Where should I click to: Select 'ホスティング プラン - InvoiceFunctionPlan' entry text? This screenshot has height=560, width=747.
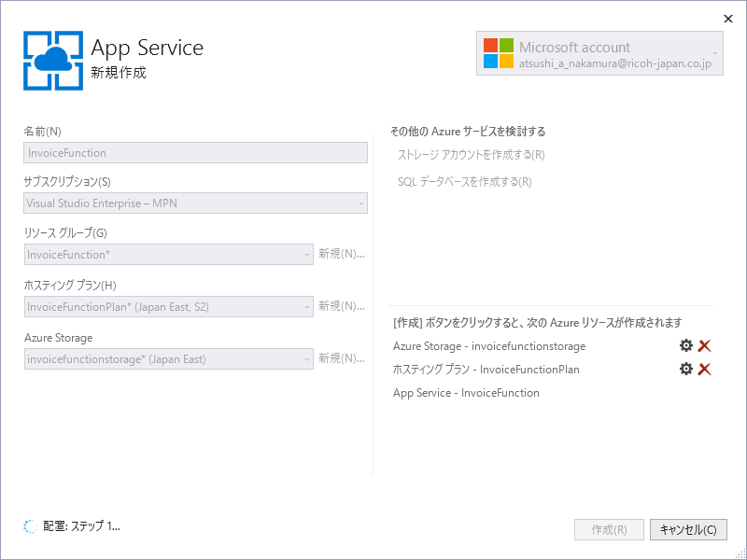[x=486, y=370]
